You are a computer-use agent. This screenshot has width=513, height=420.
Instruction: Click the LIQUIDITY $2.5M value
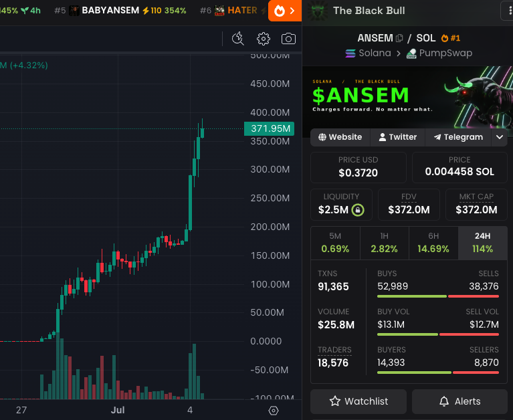tap(333, 210)
